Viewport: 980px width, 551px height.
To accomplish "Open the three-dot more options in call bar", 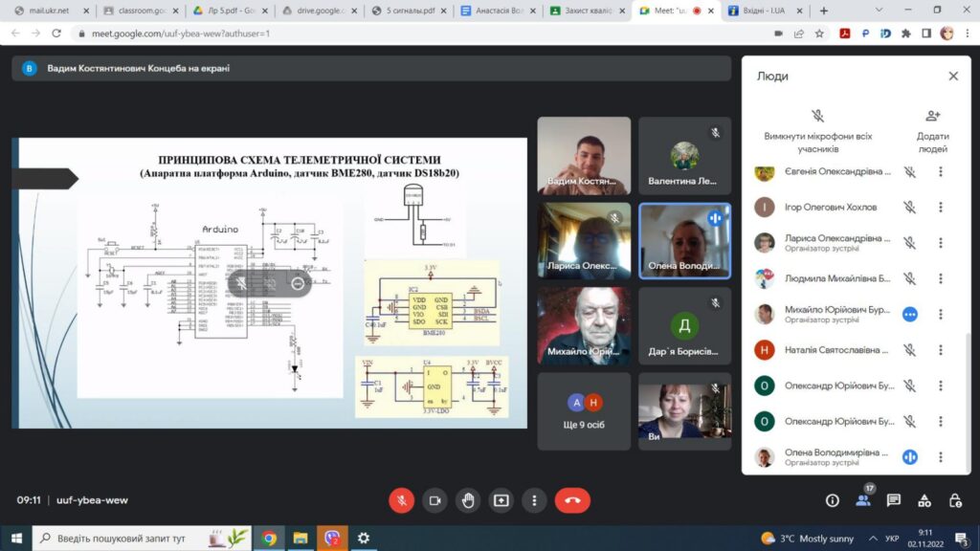I will (x=534, y=500).
